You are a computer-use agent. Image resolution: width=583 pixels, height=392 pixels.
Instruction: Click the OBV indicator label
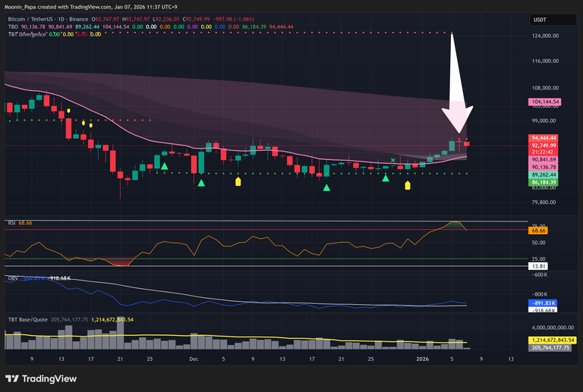pos(13,278)
